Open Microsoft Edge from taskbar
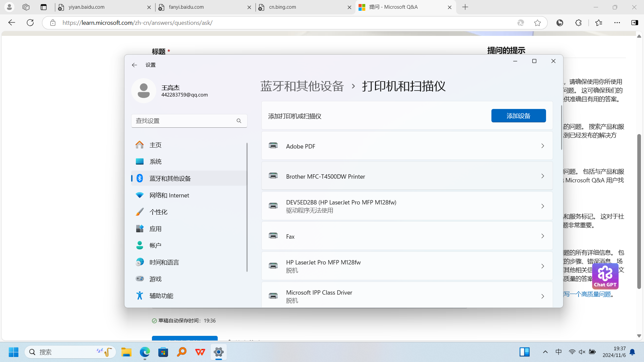The height and width of the screenshot is (362, 644). point(145,352)
